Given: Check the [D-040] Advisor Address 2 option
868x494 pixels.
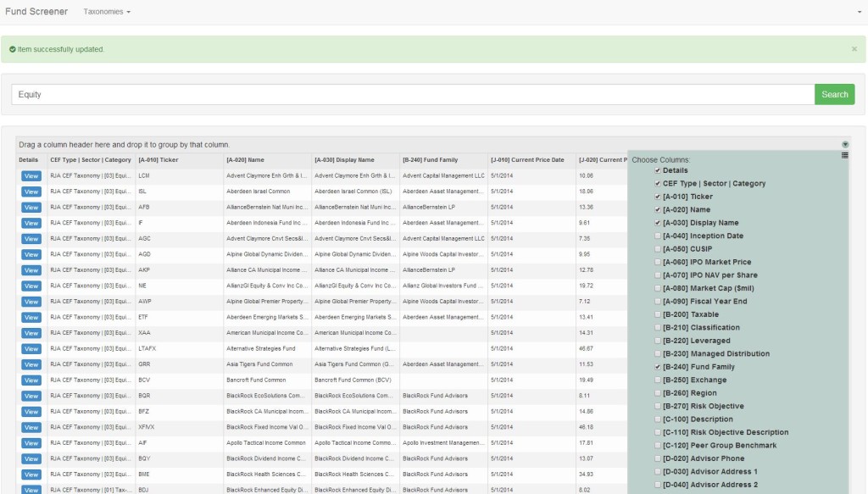Looking at the screenshot, I should pyautogui.click(x=658, y=485).
